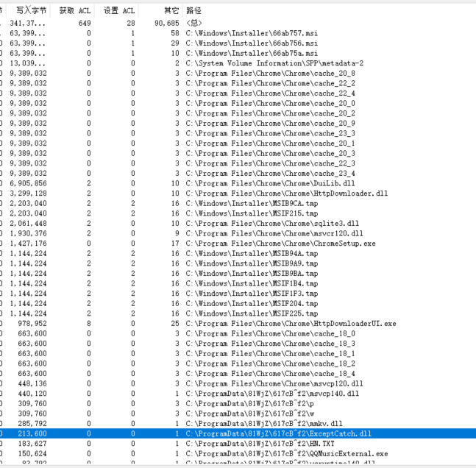
Task: Select the QQMusicExternal.exe row
Action: pos(287,453)
